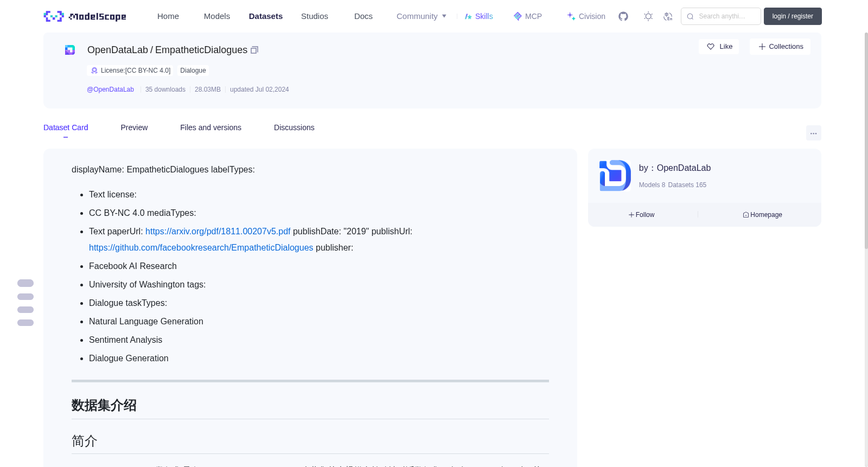The image size is (868, 467).
Task: Click the CC BY-NC 4.0 license tag
Action: click(x=131, y=71)
